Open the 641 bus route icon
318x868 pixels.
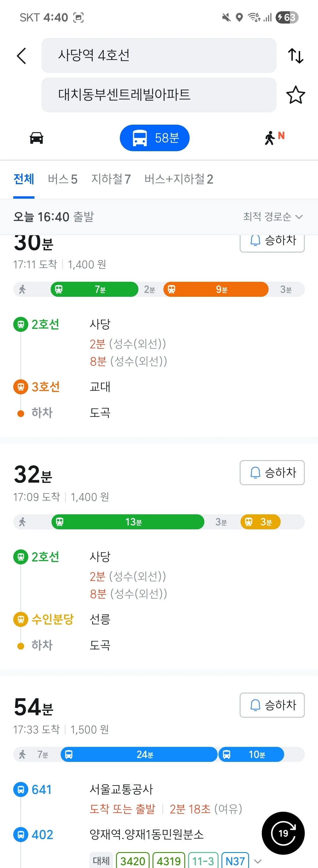[x=21, y=790]
